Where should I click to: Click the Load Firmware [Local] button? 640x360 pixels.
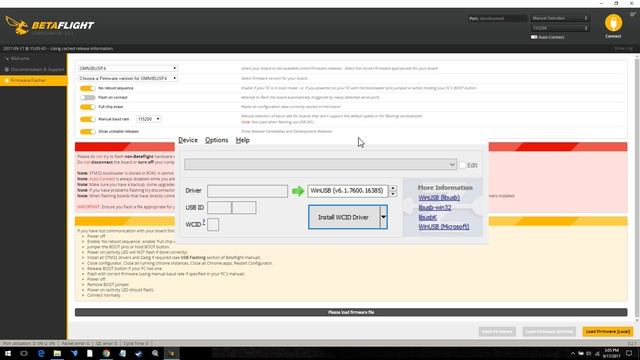click(607, 331)
